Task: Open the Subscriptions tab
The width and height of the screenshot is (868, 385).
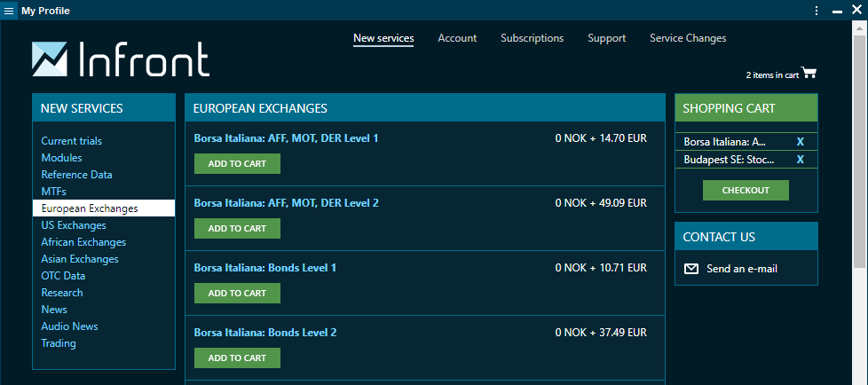Action: (x=532, y=38)
